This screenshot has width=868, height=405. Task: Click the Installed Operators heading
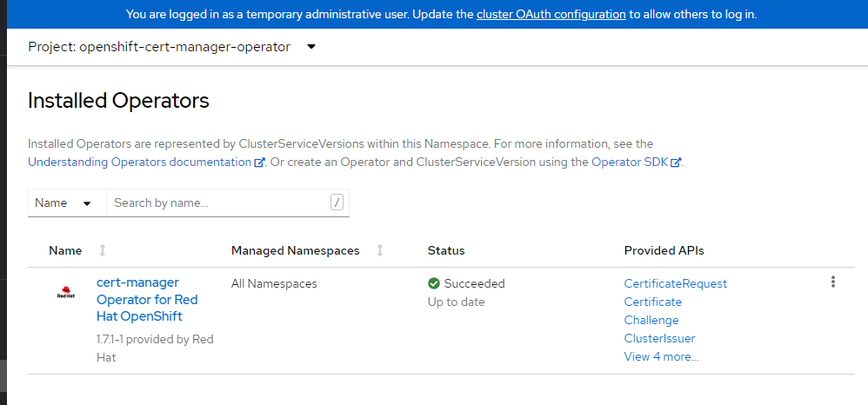(118, 101)
